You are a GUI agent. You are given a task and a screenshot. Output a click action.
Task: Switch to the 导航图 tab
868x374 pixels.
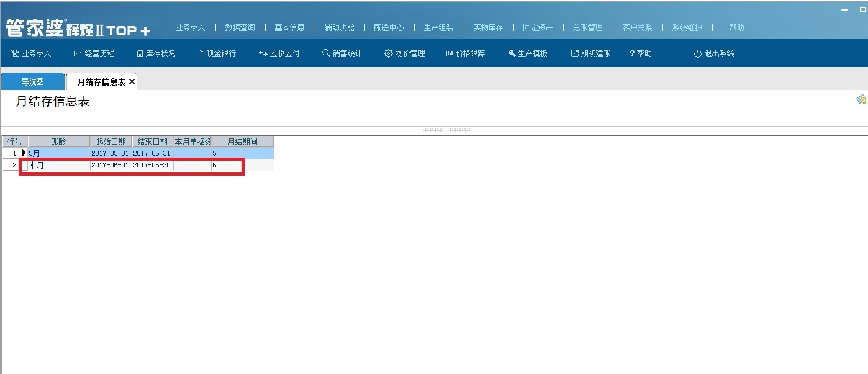click(33, 82)
